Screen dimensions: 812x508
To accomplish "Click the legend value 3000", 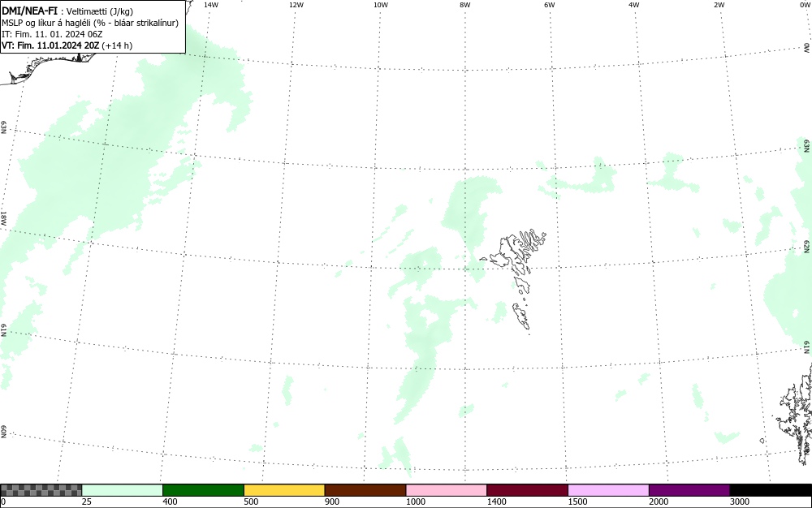I will coord(740,502).
